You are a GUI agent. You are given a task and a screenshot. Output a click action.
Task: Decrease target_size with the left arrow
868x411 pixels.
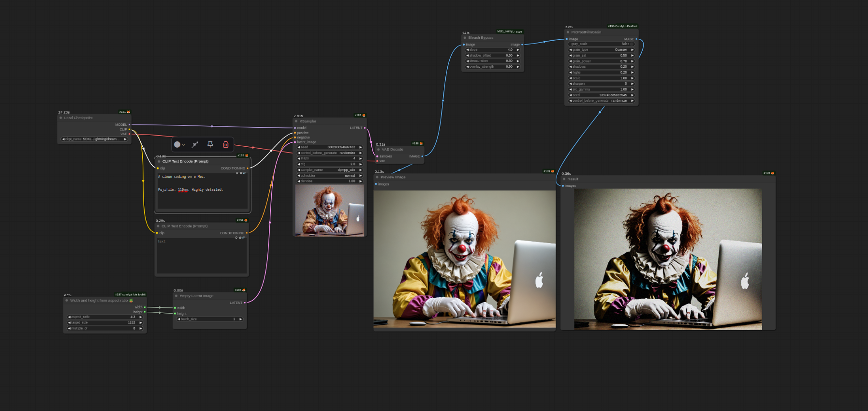pyautogui.click(x=69, y=322)
